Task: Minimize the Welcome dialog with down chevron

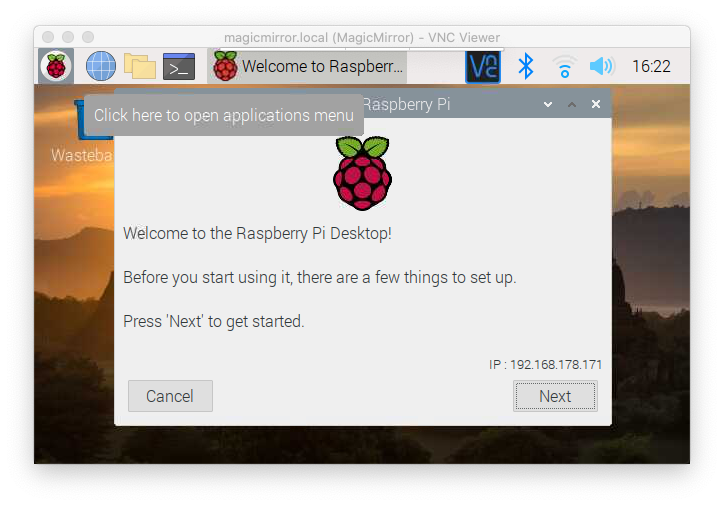Action: 548,104
